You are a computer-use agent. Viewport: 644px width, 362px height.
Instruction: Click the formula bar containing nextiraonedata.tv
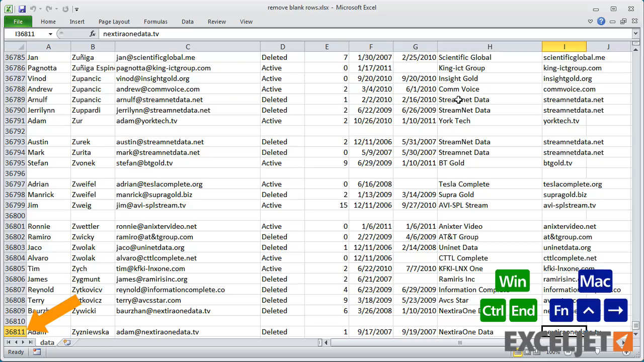[366, 34]
